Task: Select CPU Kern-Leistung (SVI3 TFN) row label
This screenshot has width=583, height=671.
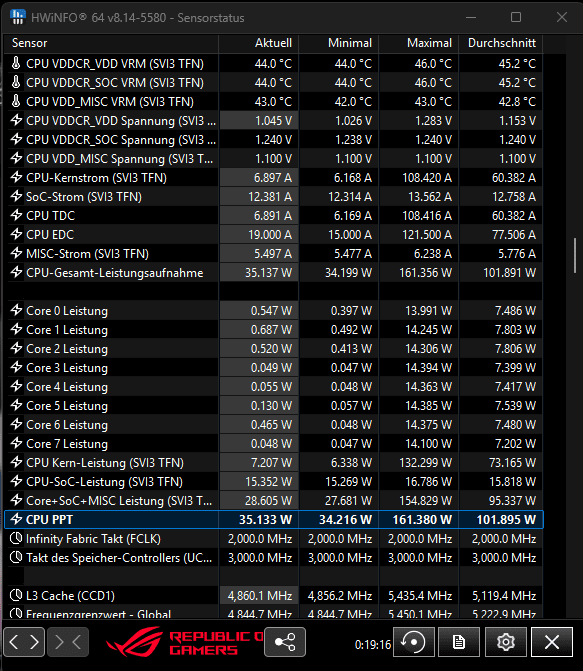Action: [105, 463]
